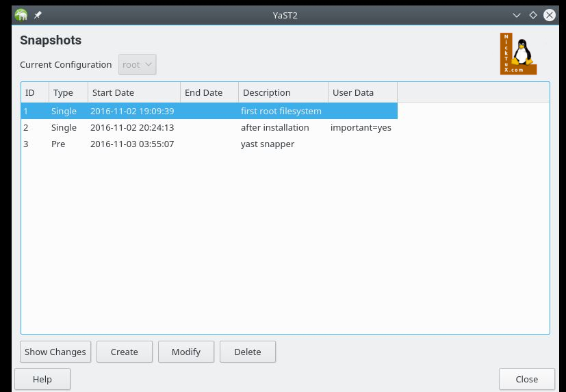
Task: Sort by Start Date column header
Action: [133, 92]
